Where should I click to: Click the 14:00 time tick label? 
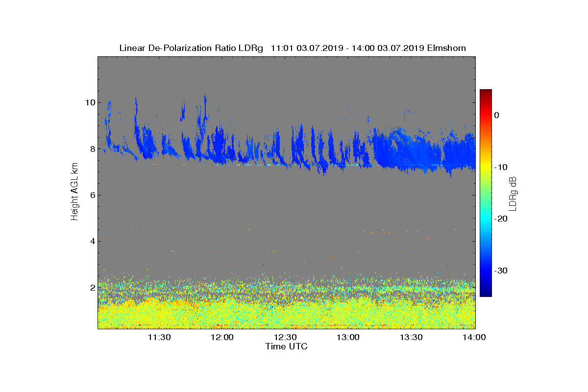click(x=475, y=337)
